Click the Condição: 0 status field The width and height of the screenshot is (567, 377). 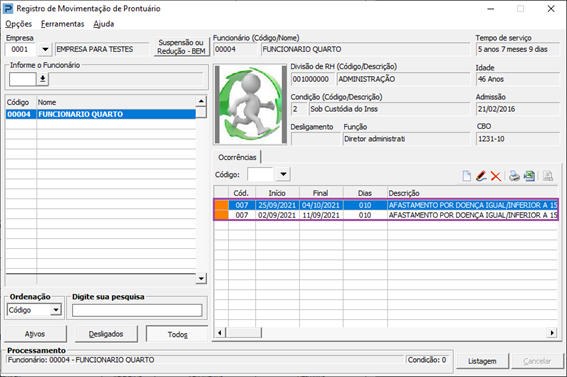(427, 360)
